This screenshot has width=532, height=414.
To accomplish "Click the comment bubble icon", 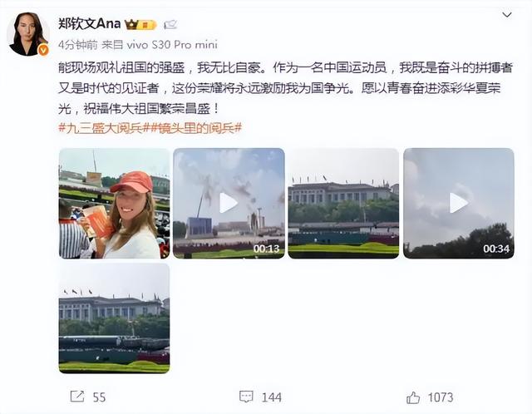I will coord(246,397).
